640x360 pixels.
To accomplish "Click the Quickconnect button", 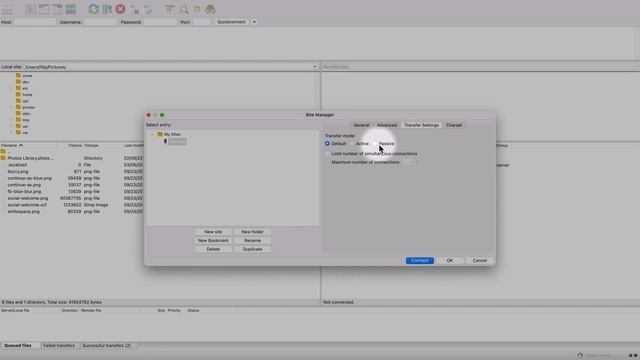I will coord(231,22).
